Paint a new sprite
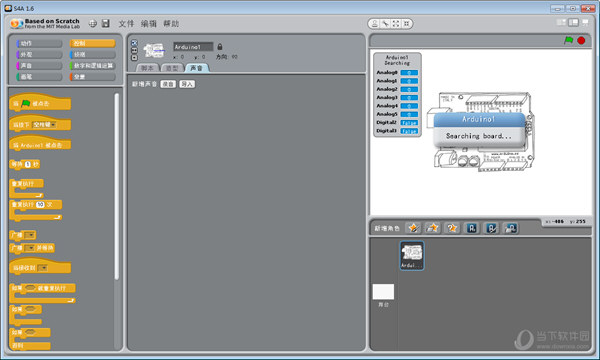This screenshot has height=360, width=600. 413,228
